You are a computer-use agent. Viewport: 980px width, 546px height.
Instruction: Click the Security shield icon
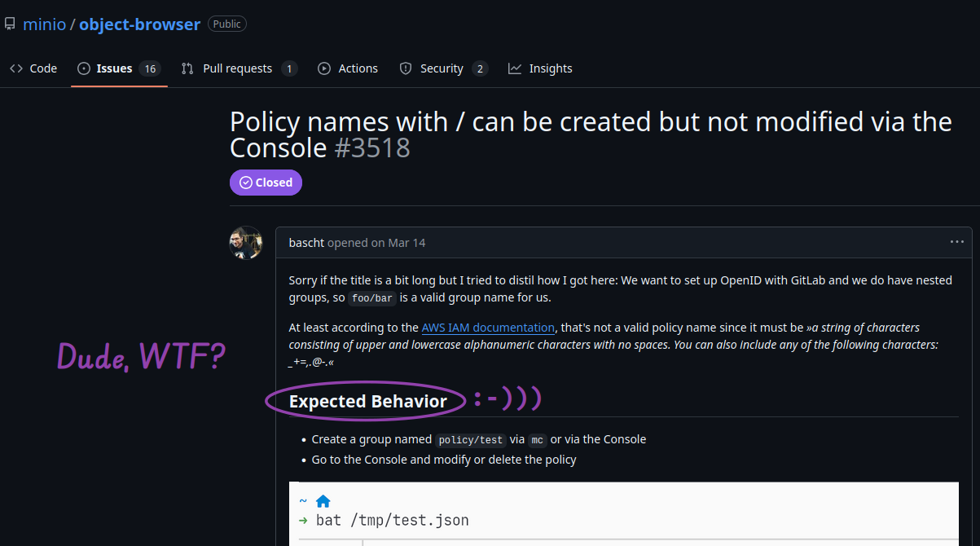[x=406, y=68]
